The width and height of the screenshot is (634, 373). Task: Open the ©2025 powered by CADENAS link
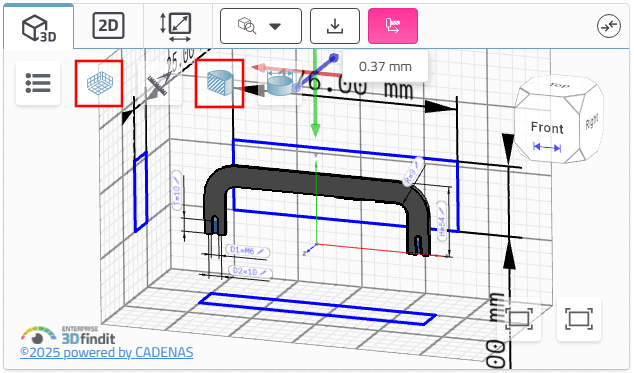pyautogui.click(x=107, y=352)
